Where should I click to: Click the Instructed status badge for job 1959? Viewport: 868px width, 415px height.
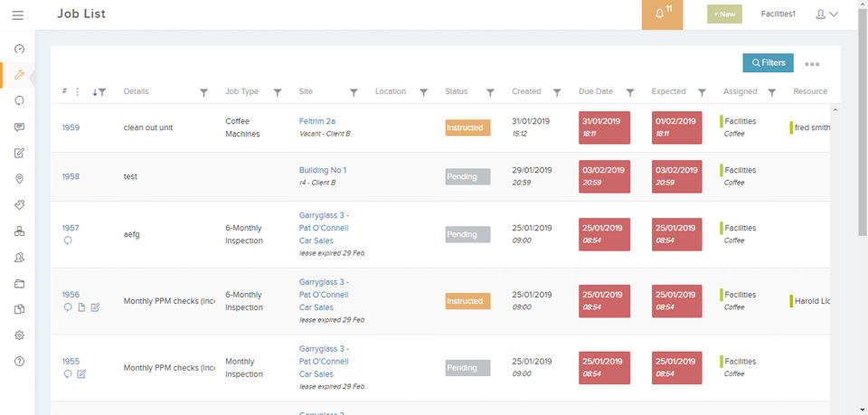click(x=467, y=127)
